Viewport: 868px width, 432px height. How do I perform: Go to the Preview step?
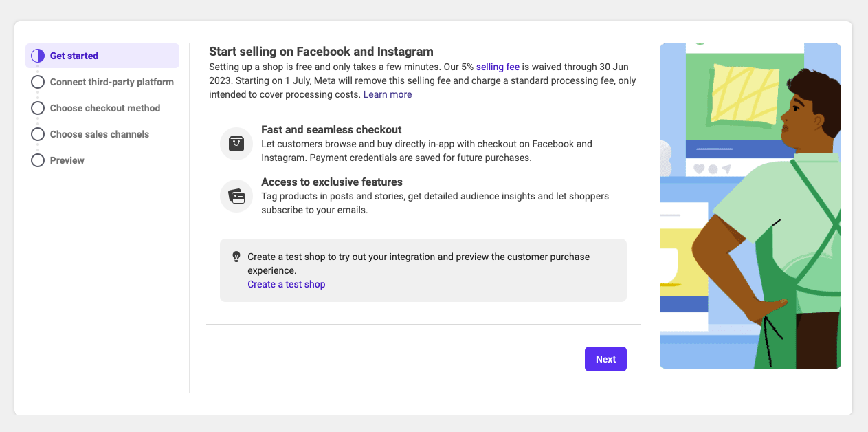click(x=67, y=160)
